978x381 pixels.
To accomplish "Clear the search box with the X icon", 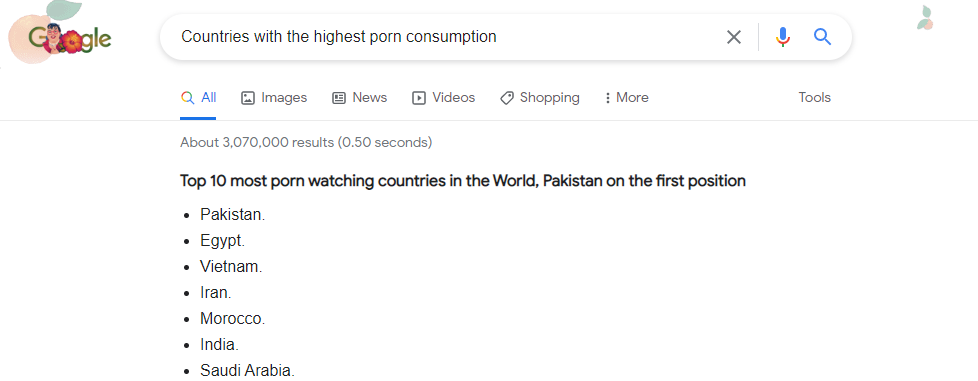I will click(x=734, y=37).
